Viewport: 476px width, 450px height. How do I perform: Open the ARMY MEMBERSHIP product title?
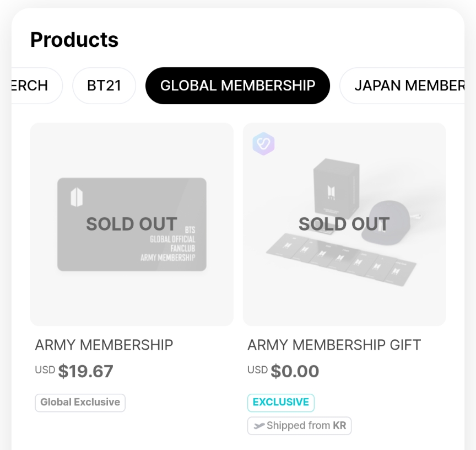click(104, 345)
